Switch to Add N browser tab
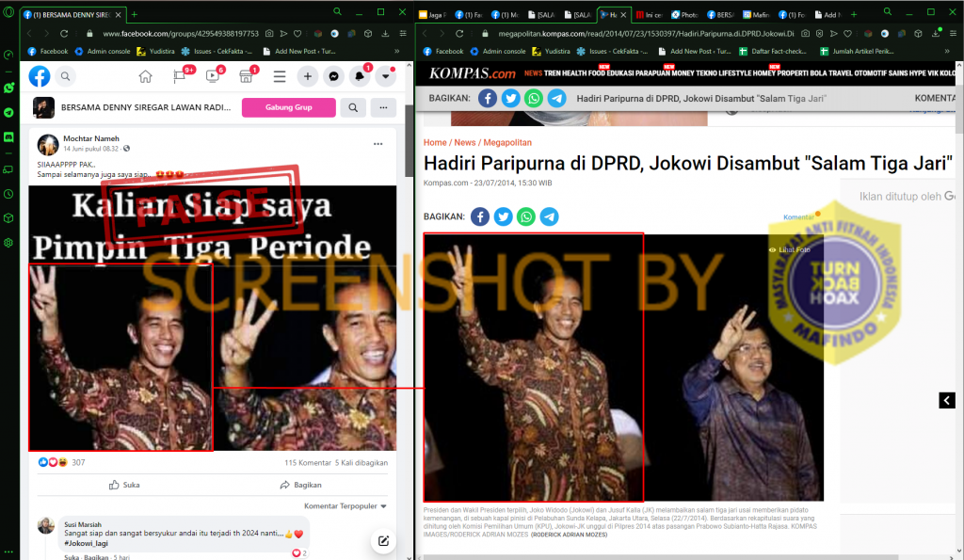This screenshot has height=560, width=964. pos(827,15)
